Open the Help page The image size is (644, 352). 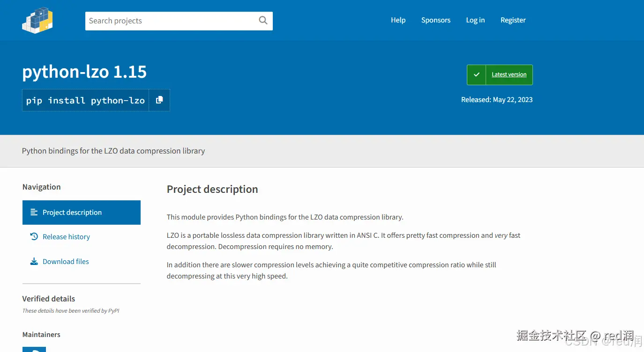tap(398, 20)
